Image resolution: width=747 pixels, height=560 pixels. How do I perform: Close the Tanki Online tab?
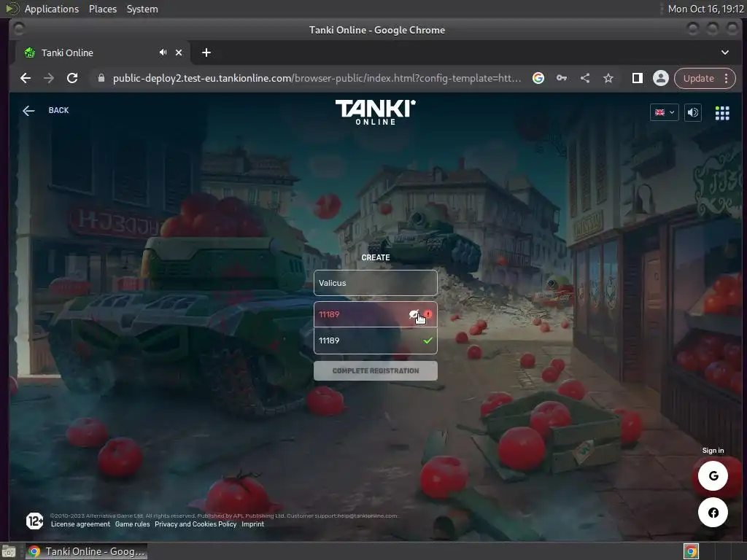click(179, 52)
